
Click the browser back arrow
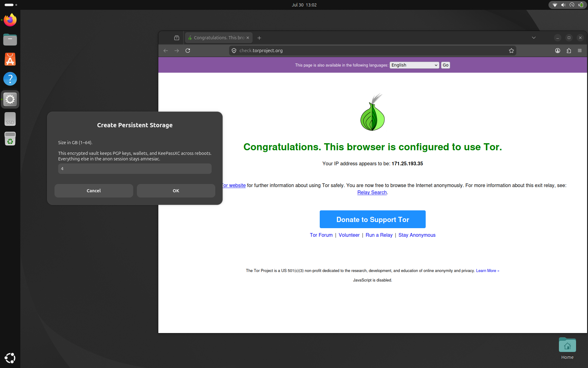tap(166, 51)
